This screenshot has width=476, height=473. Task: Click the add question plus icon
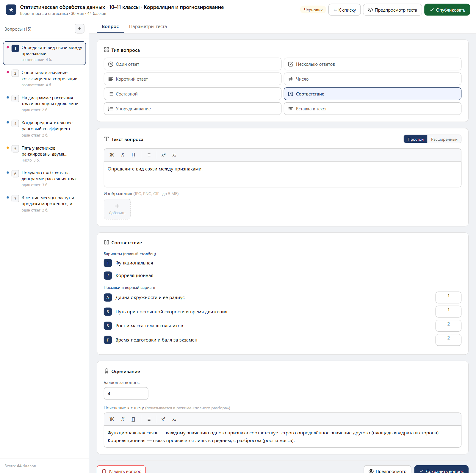pyautogui.click(x=79, y=29)
